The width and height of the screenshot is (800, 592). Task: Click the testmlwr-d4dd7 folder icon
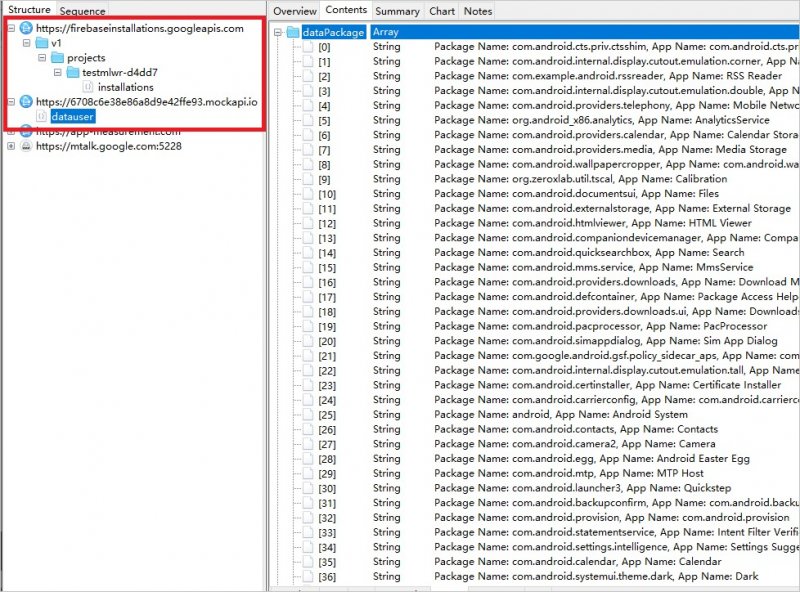73,73
